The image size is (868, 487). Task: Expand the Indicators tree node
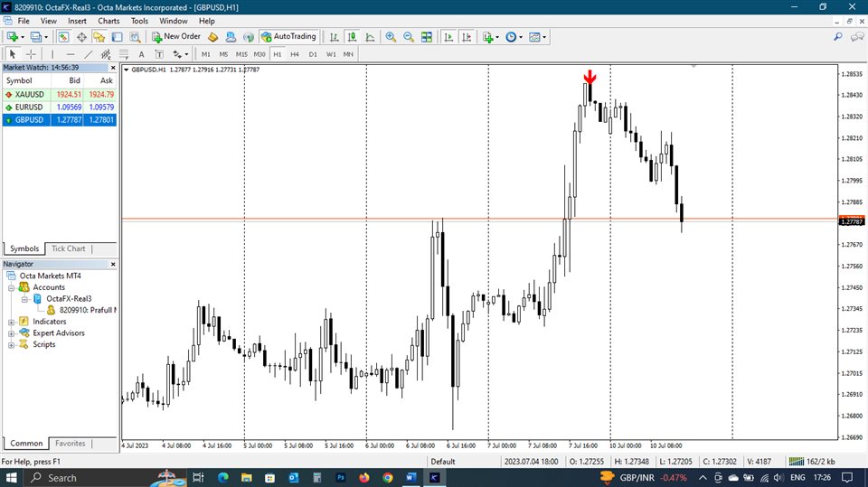pos(11,322)
